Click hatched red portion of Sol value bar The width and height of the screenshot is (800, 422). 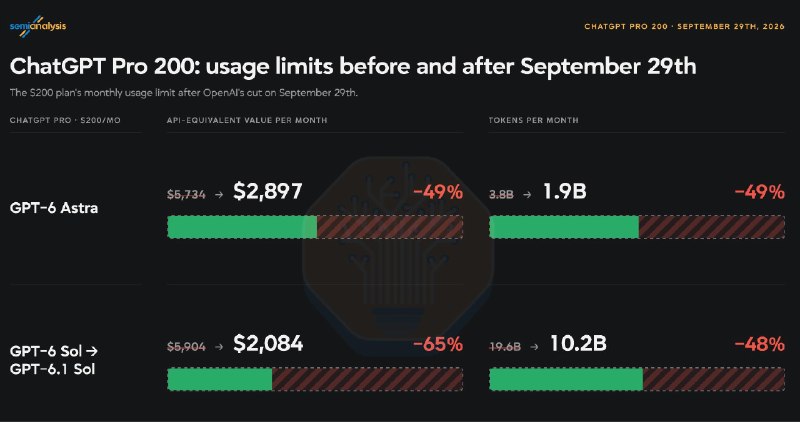point(367,379)
